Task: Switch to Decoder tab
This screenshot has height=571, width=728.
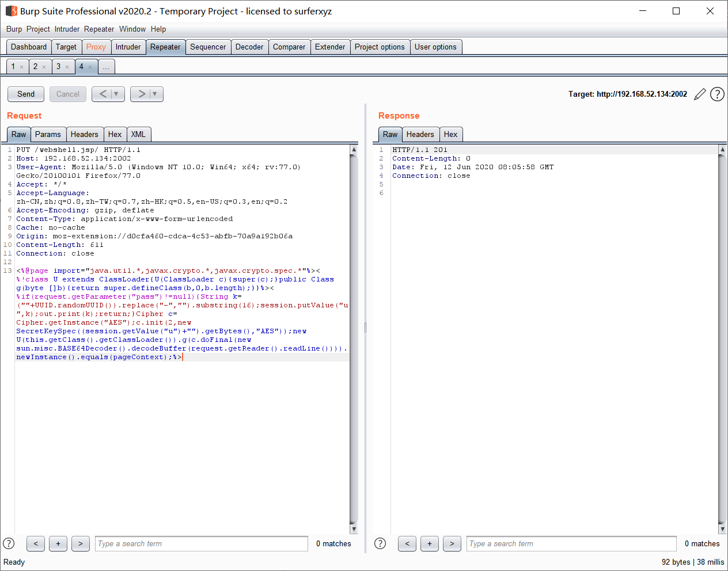Action: pyautogui.click(x=249, y=47)
